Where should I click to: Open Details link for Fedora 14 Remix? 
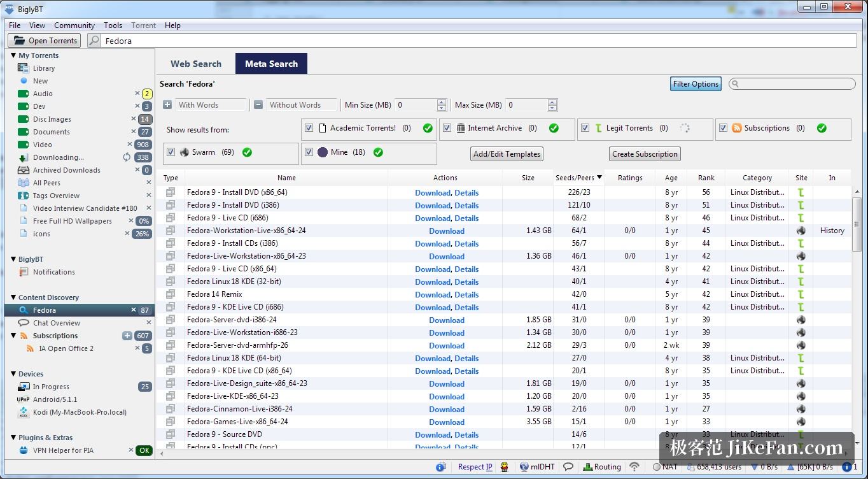pyautogui.click(x=466, y=294)
